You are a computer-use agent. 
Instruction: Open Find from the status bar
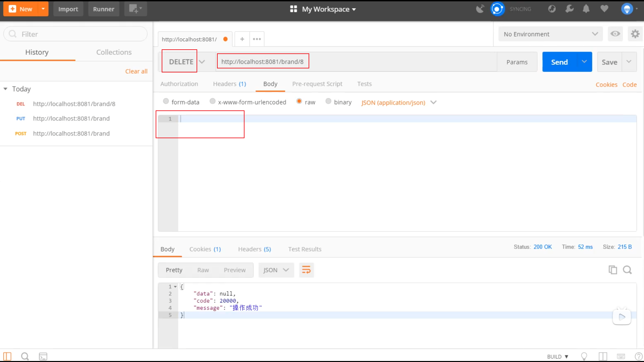[25, 356]
